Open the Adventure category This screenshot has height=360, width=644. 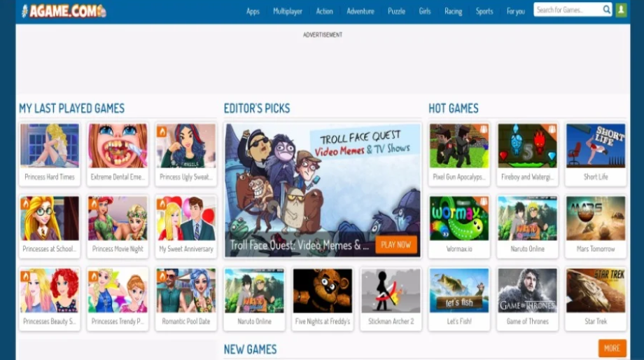(360, 11)
